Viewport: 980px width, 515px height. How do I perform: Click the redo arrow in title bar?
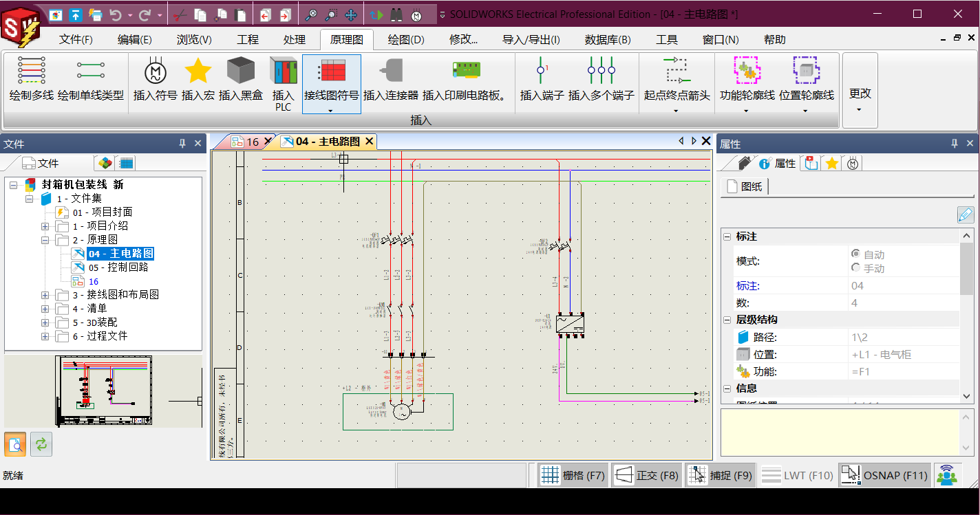point(145,14)
